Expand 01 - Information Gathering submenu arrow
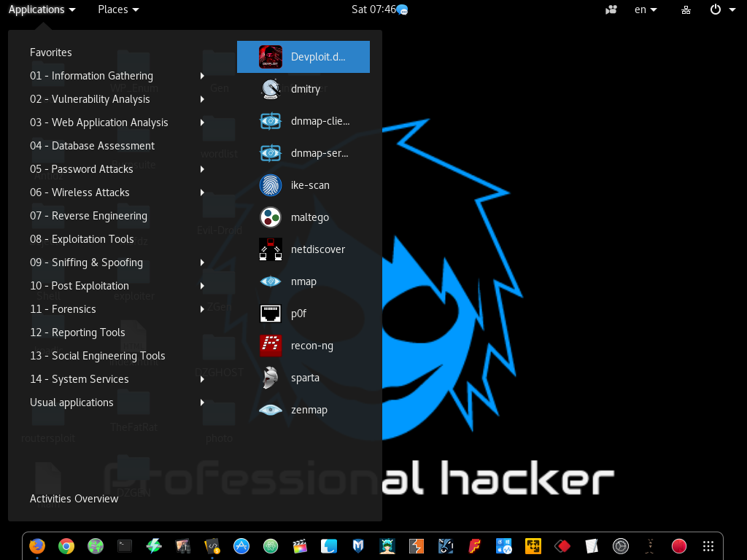 coord(203,76)
